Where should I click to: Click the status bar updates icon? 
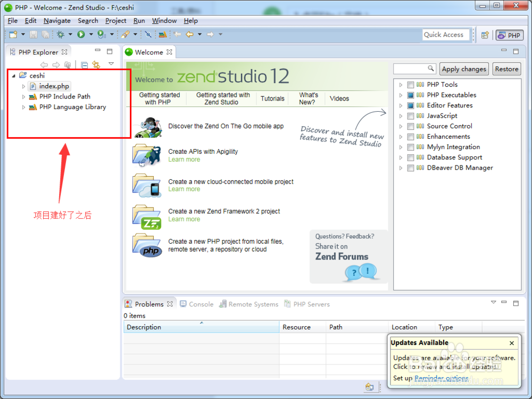click(x=370, y=387)
